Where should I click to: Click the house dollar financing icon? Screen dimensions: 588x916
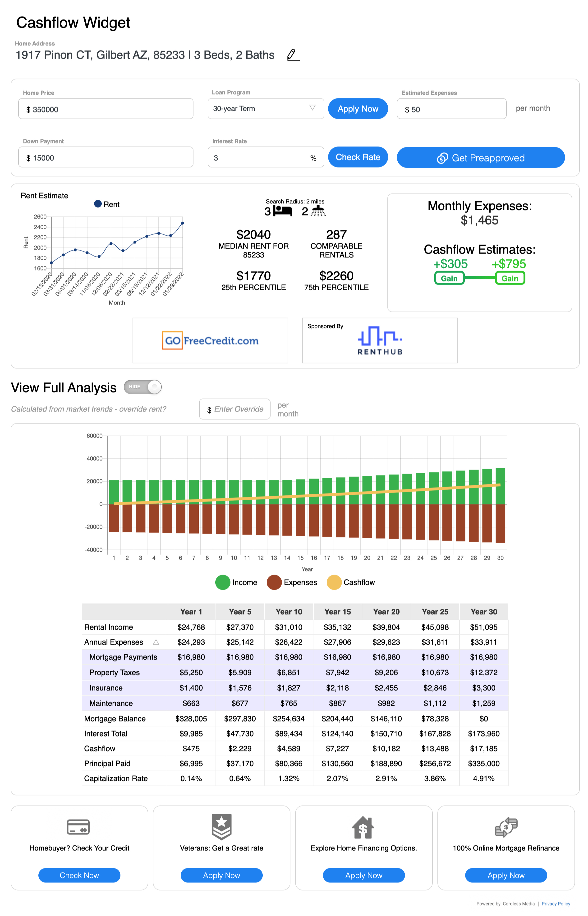point(363,827)
